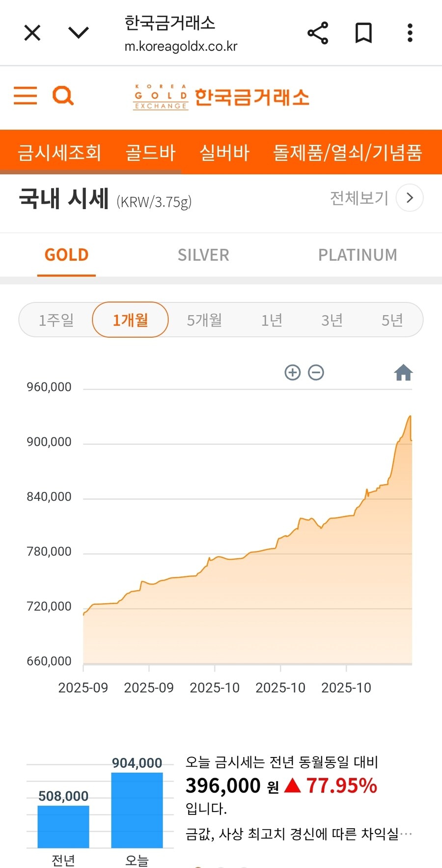Tap the orange search magnifier icon
This screenshot has width=442, height=868.
(x=63, y=96)
